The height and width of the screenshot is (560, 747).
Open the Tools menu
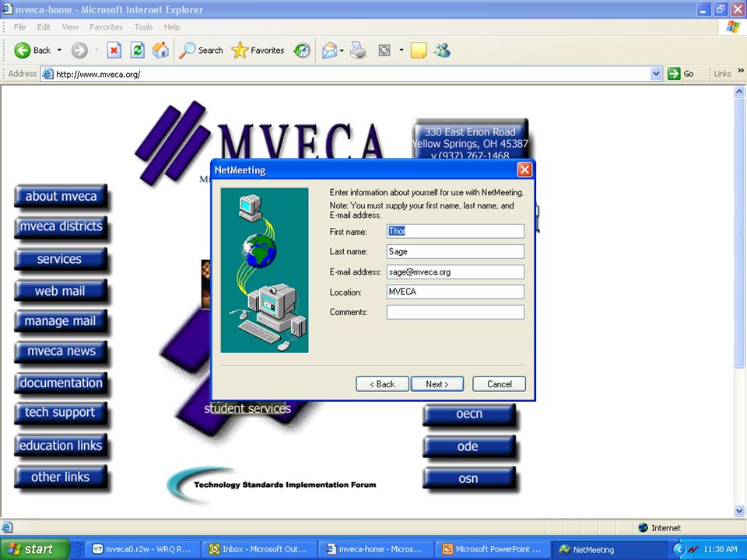click(x=143, y=27)
